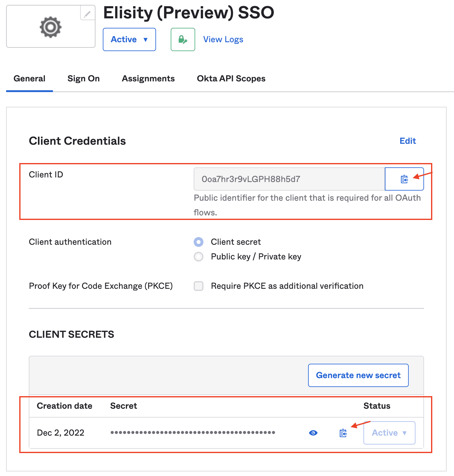Screen dimensions: 454x476
Task: Copy the client secret to clipboard
Action: [343, 433]
